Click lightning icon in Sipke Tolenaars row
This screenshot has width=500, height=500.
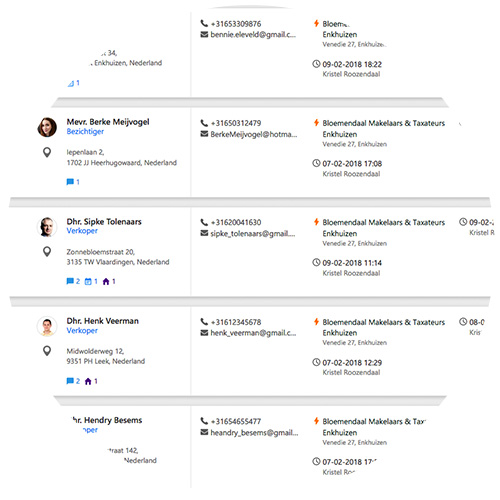click(x=316, y=222)
